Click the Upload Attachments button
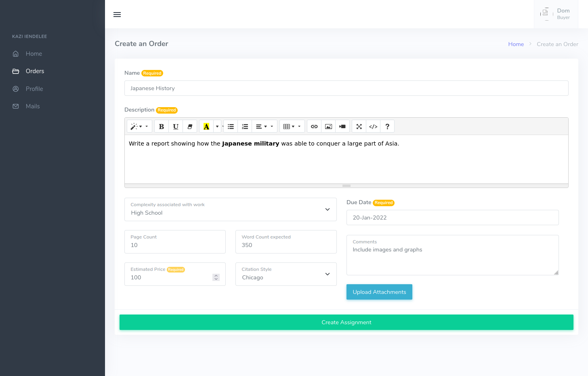Image resolution: width=588 pixels, height=376 pixels. (379, 292)
